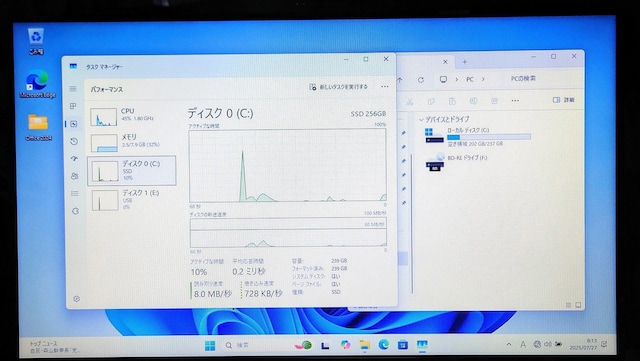The height and width of the screenshot is (361, 640).
Task: Open Startup apps page in Task Manager sidebar
Action: click(74, 158)
